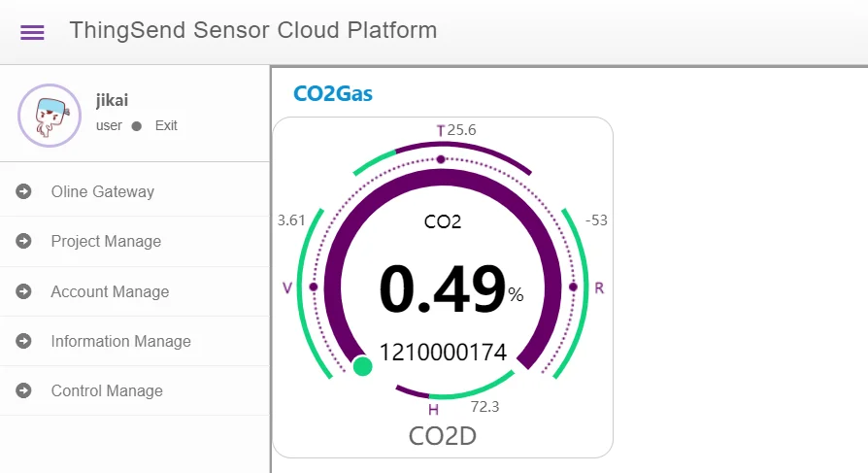
Task: Click the gray status dot beside user
Action: [137, 126]
